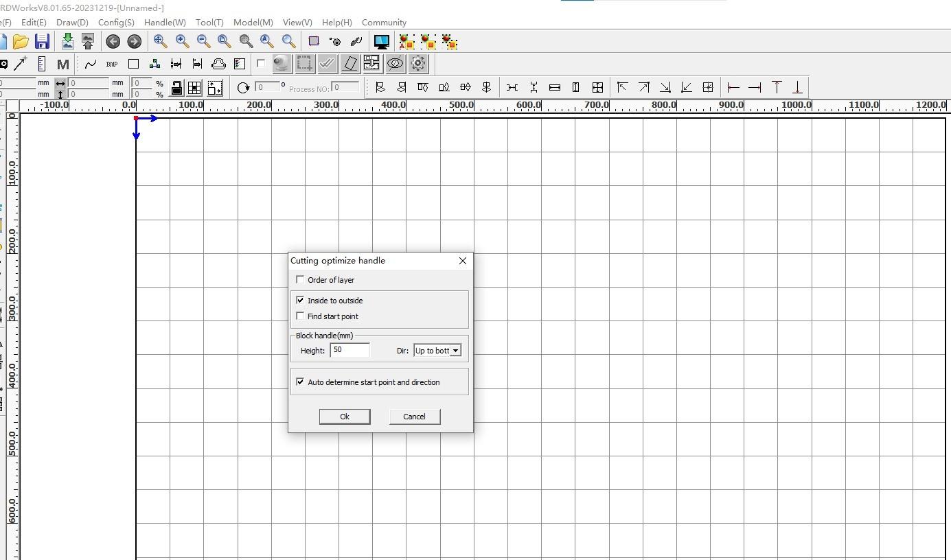Viewport: 951px width, 560px height.
Task: Select the polyline drawing tool
Action: pyautogui.click(x=91, y=64)
